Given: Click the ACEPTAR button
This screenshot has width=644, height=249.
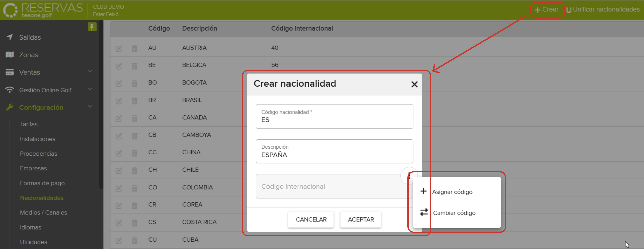Looking at the screenshot, I should pos(361,219).
